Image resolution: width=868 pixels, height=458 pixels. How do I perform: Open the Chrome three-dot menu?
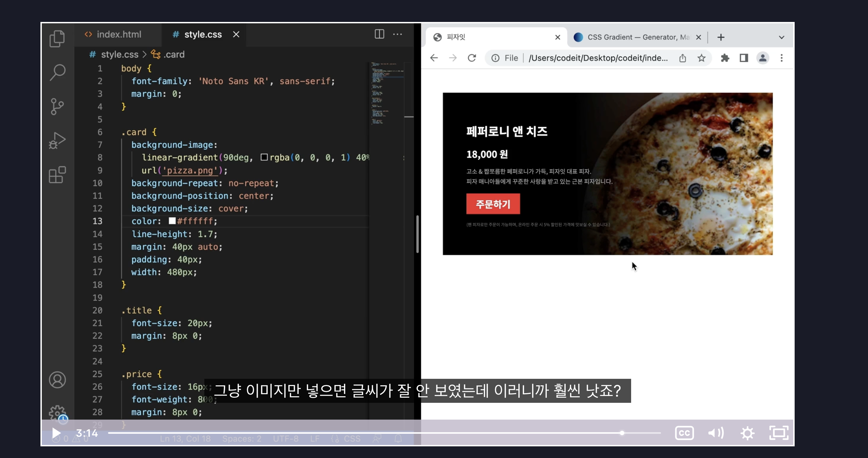point(782,58)
